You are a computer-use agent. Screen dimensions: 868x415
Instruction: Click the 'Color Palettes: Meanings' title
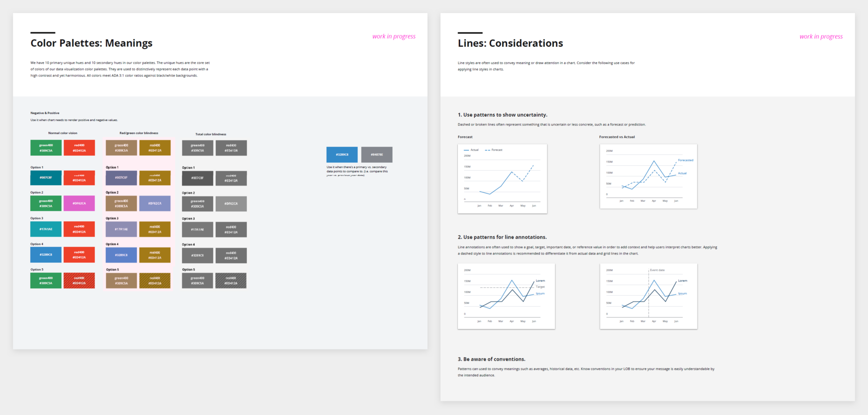coord(91,43)
